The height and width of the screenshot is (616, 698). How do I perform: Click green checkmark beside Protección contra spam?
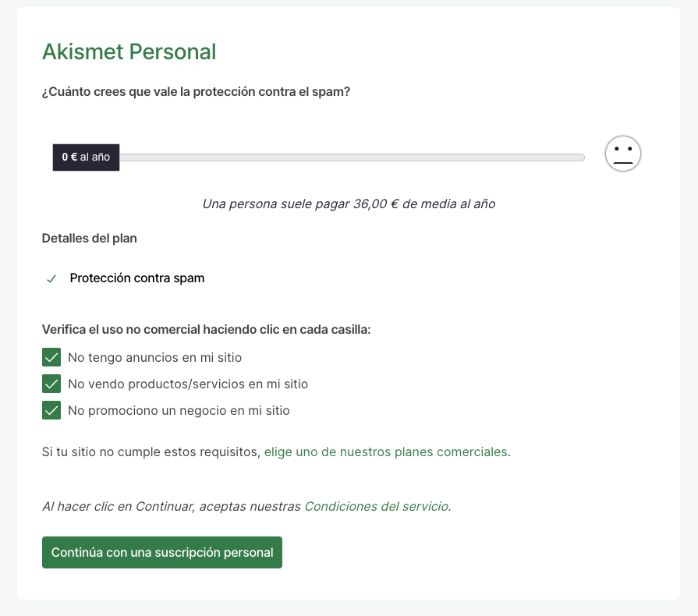51,278
